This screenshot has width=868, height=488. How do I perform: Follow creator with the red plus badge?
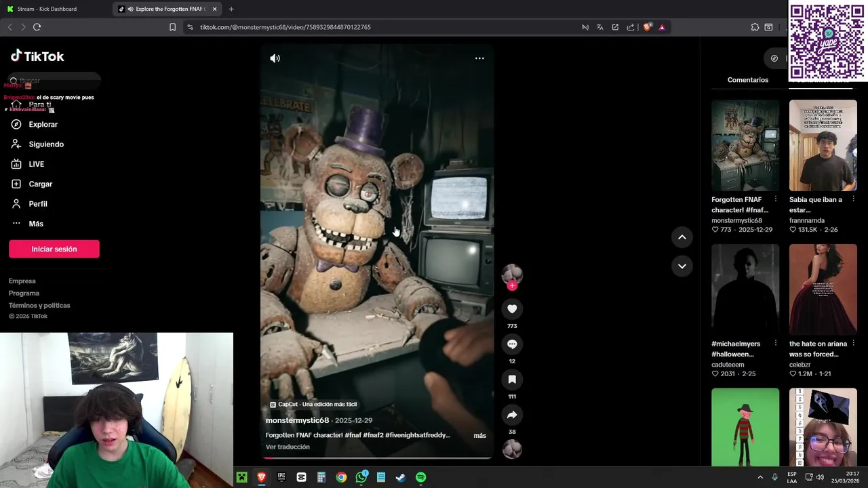[512, 286]
